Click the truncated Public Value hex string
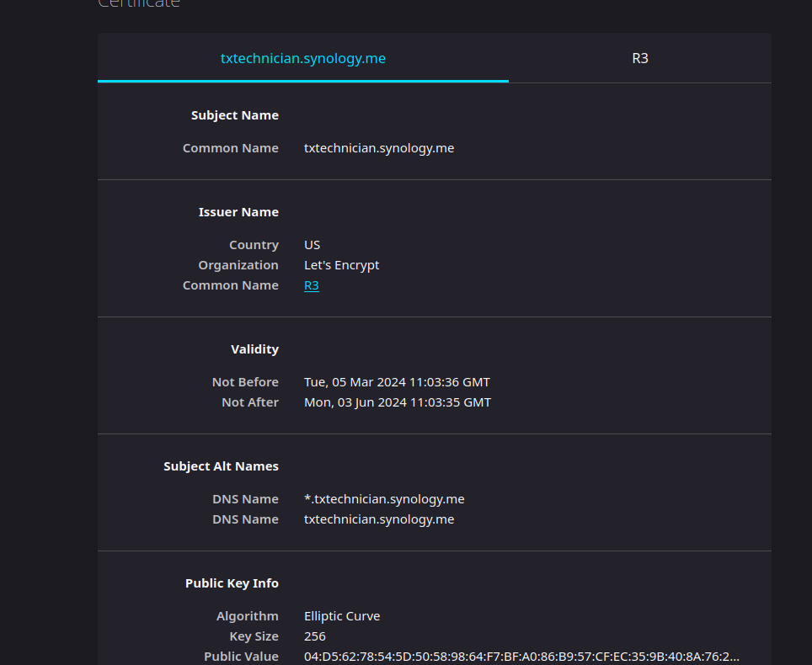 (521, 657)
